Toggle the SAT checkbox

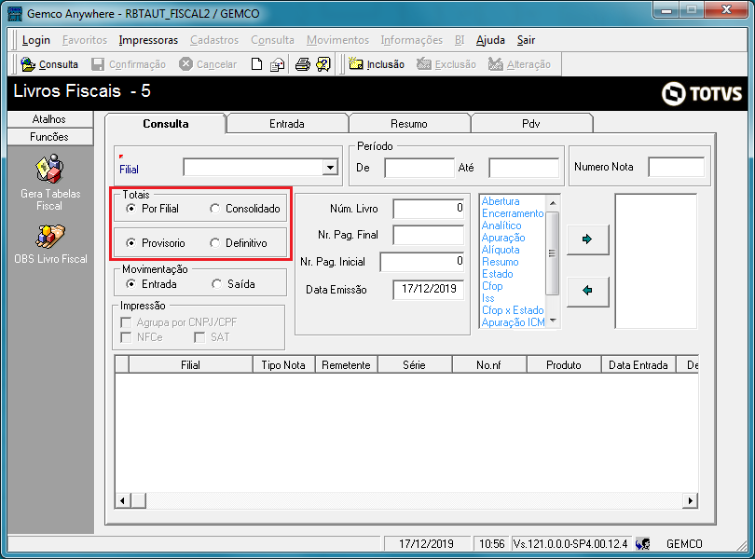(x=199, y=337)
